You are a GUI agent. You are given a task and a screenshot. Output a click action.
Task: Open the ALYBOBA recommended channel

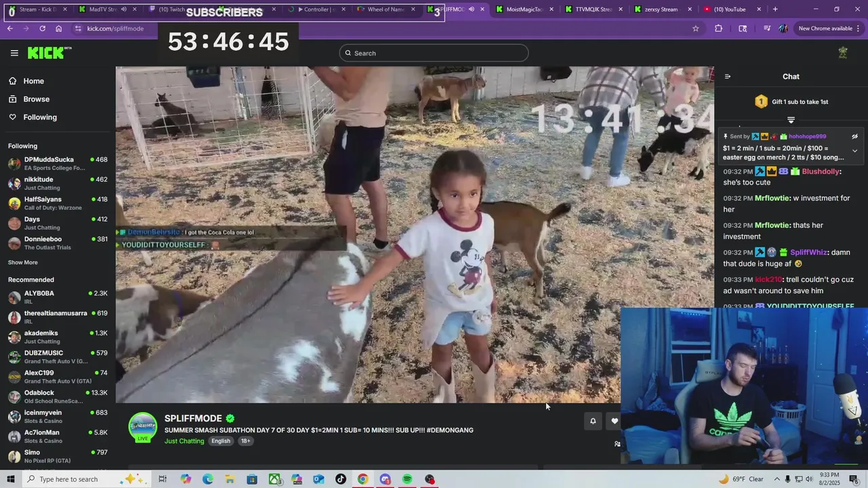(x=58, y=297)
